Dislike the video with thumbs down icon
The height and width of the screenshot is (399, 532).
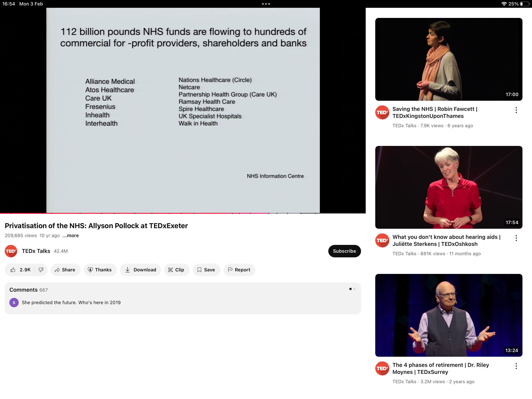pyautogui.click(x=41, y=270)
